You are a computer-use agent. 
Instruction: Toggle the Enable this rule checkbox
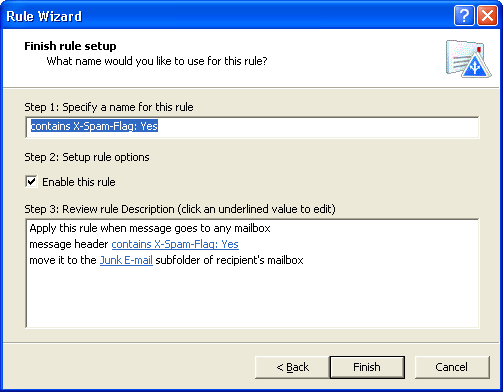tap(31, 182)
